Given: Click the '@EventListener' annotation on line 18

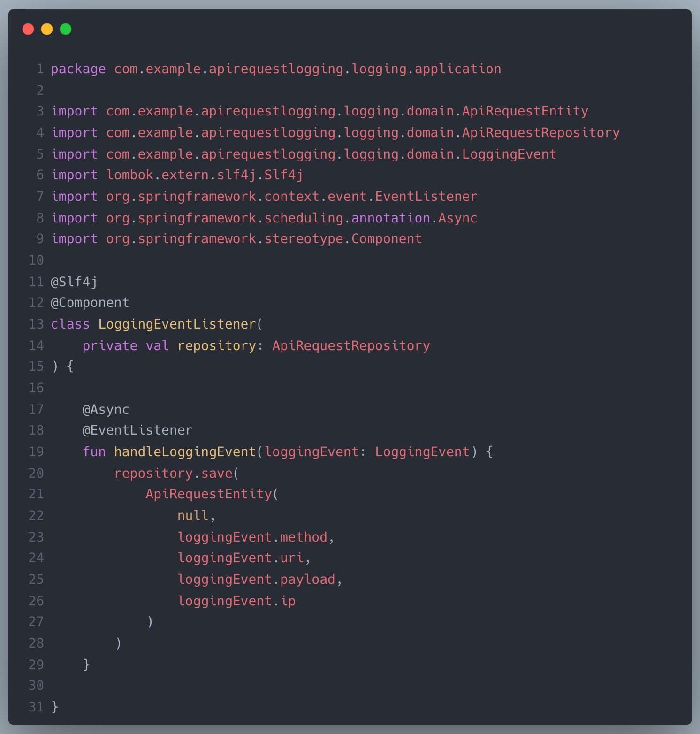Looking at the screenshot, I should (137, 430).
